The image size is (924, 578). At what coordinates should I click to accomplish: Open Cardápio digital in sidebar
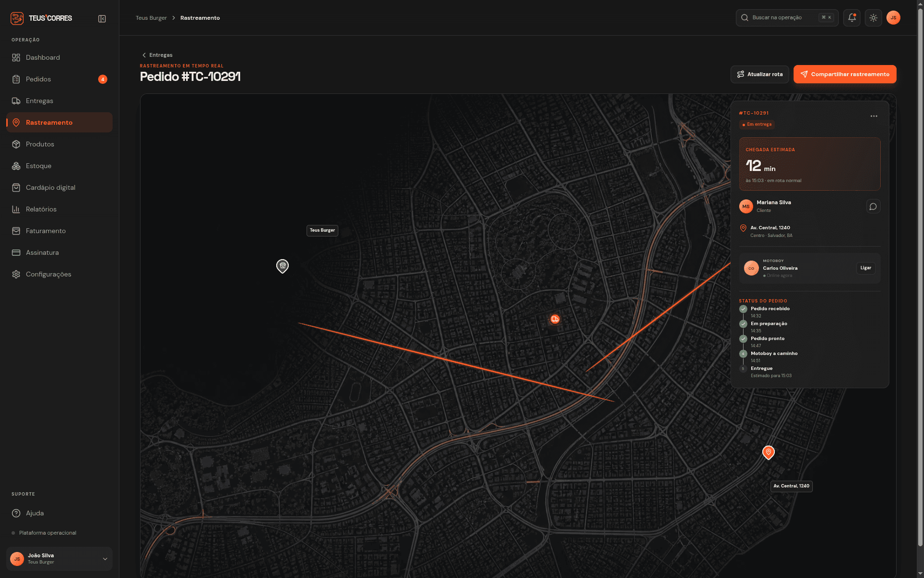60,187
